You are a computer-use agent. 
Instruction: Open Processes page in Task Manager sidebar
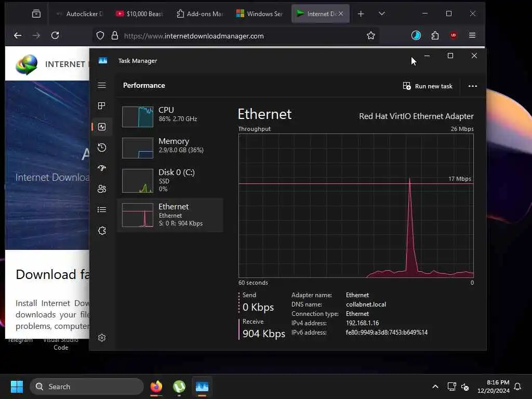point(102,106)
